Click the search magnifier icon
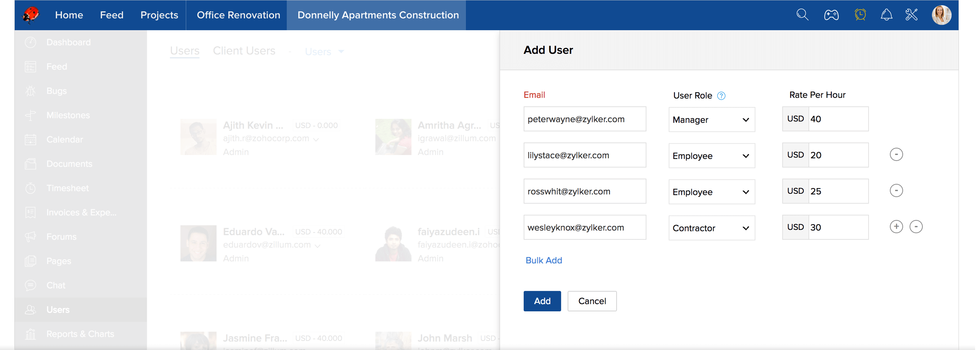 pos(802,15)
